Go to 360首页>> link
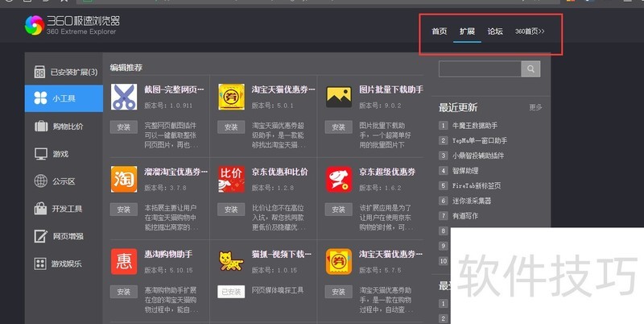 (530, 31)
